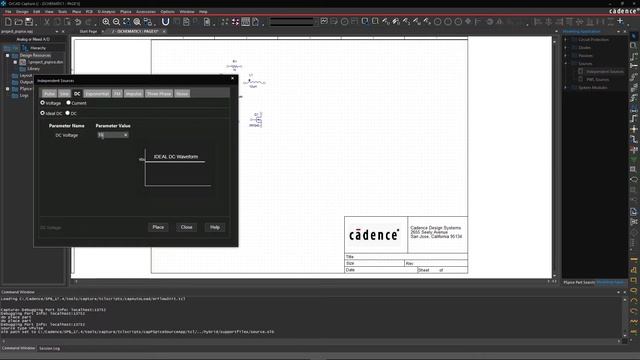Click the Zoom to Area icon
This screenshot has height=360, width=640.
[x=127, y=22]
